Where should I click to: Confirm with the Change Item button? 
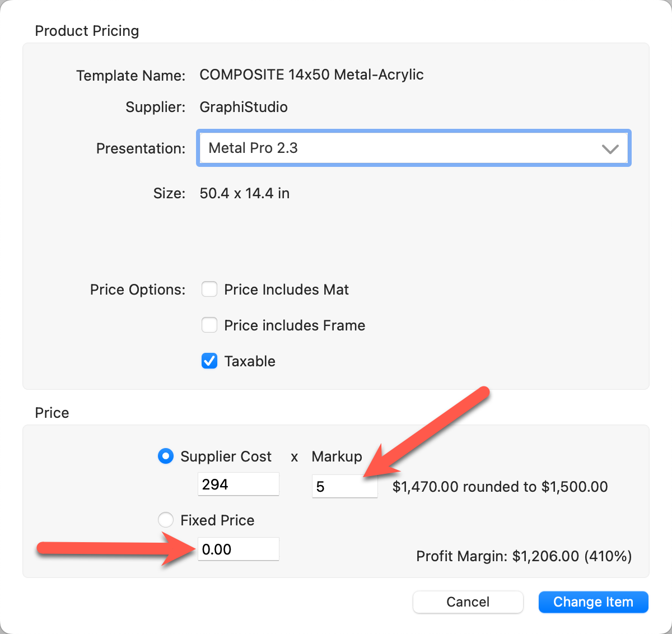593,602
